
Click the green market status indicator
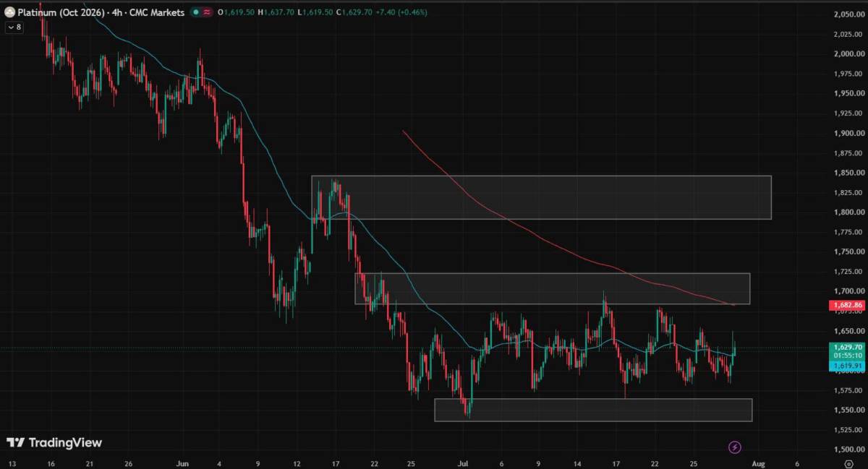click(196, 12)
